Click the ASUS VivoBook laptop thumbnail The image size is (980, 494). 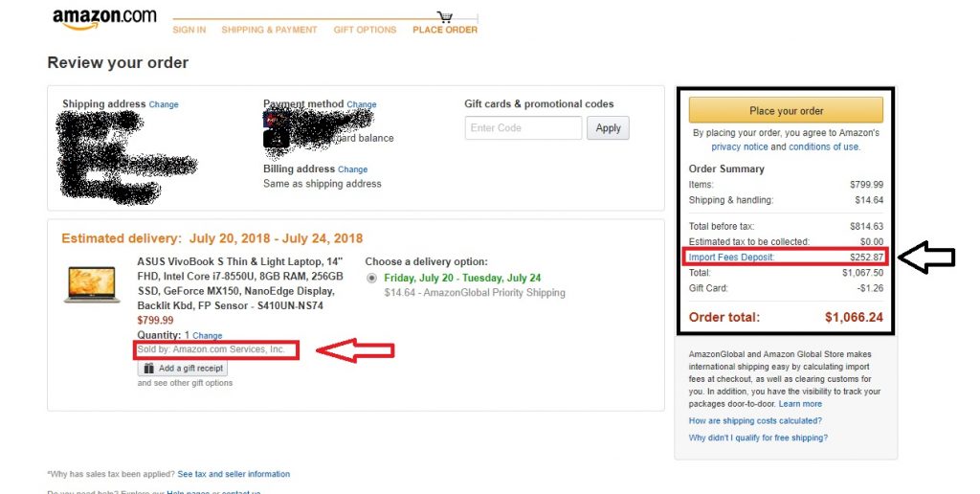pyautogui.click(x=92, y=284)
